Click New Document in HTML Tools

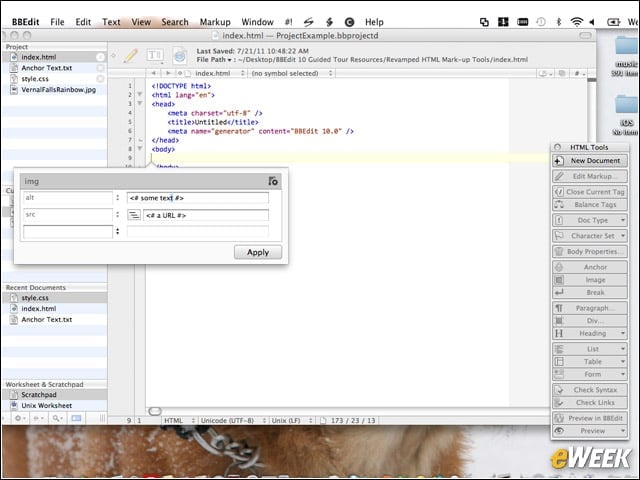pyautogui.click(x=590, y=160)
